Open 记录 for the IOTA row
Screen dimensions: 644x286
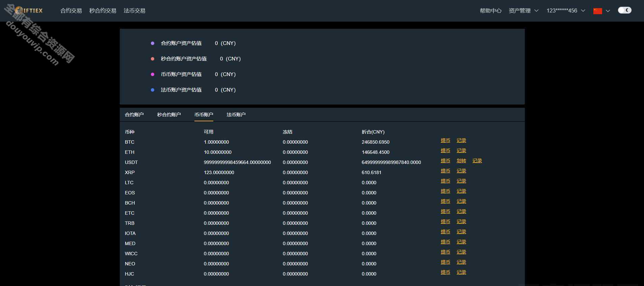[461, 232]
